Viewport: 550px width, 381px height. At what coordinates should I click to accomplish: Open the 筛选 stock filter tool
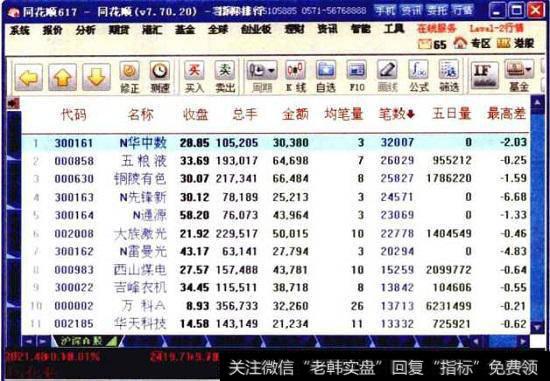449,78
